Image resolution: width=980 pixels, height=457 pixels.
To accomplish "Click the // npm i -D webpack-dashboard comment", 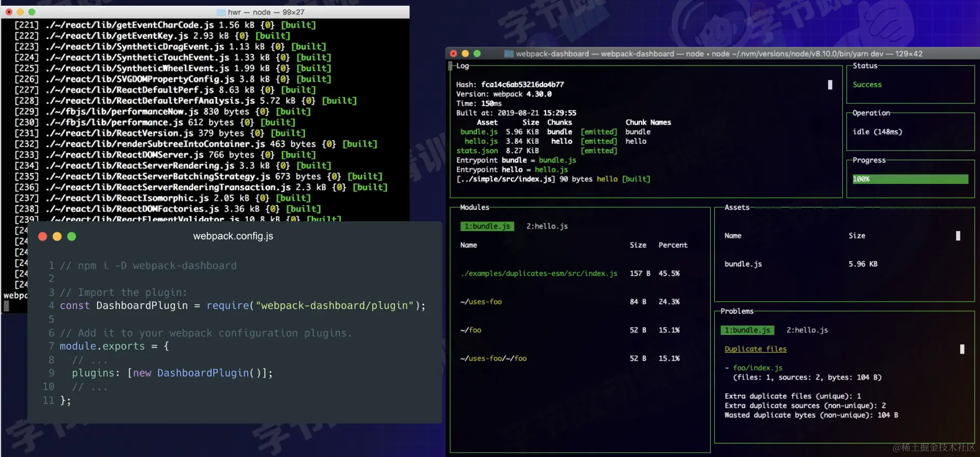I will [x=148, y=266].
